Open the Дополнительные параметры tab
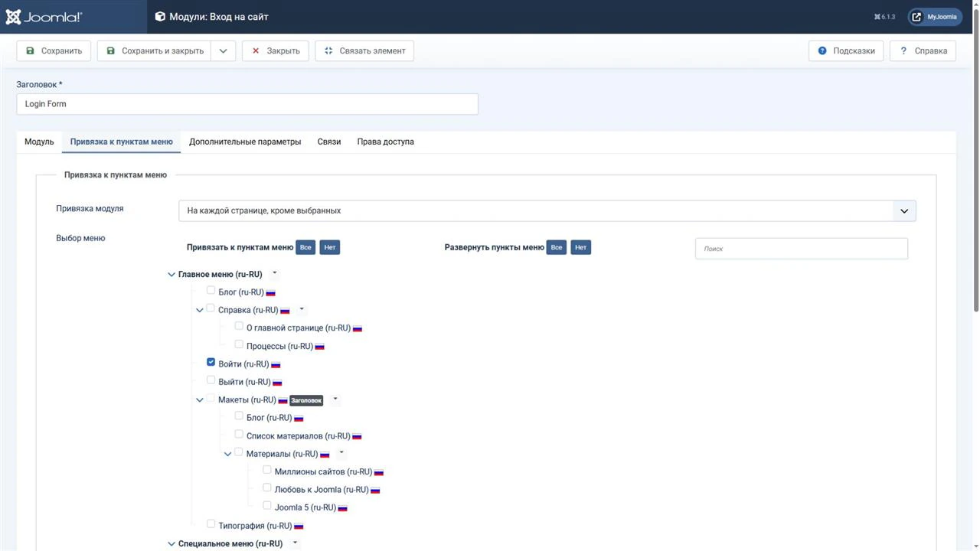Screen dimensions: 980x551 (245, 142)
